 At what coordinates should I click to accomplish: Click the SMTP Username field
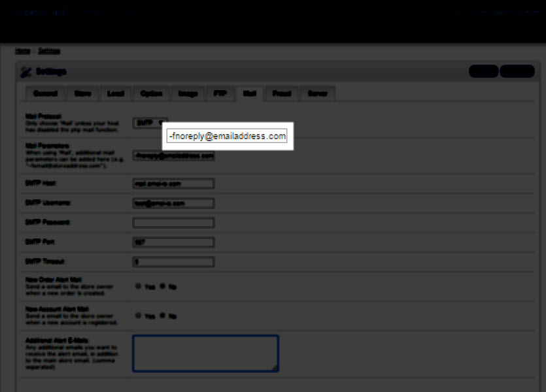pyautogui.click(x=173, y=203)
